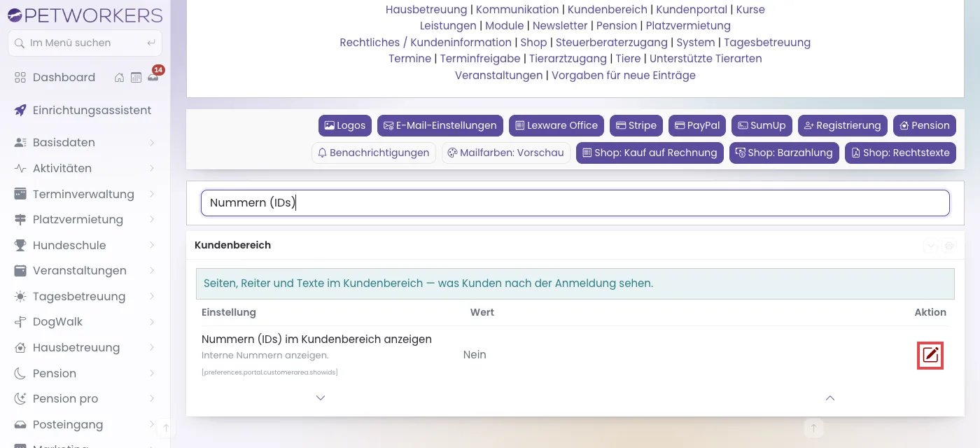Open Benachrichtigungen button
Screen dimensions: 980x448
pyautogui.click(x=374, y=153)
